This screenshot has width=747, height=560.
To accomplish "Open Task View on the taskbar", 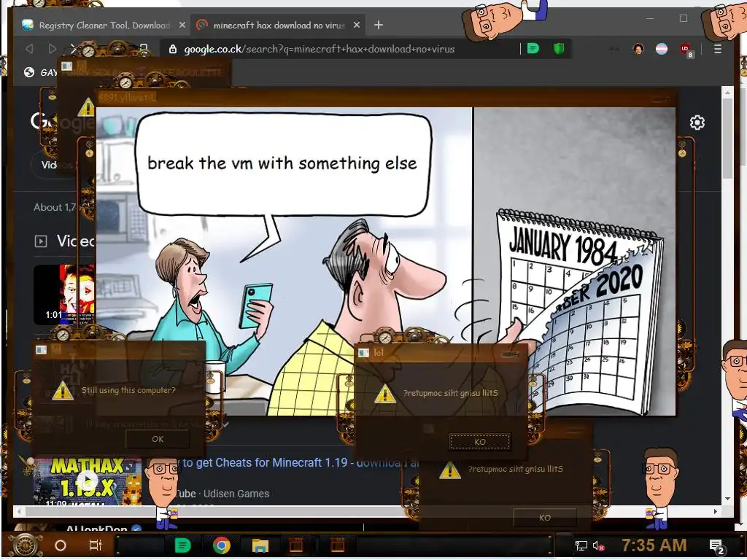I will [96, 545].
